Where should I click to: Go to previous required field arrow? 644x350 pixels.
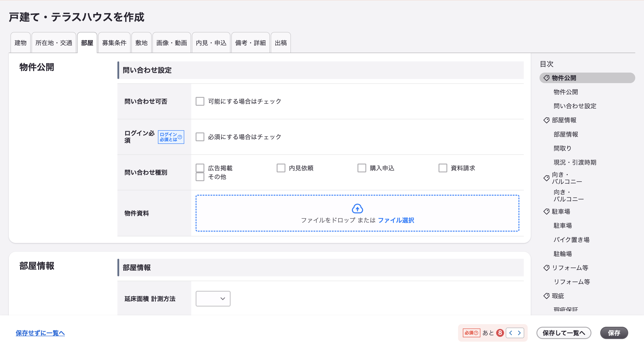(511, 333)
